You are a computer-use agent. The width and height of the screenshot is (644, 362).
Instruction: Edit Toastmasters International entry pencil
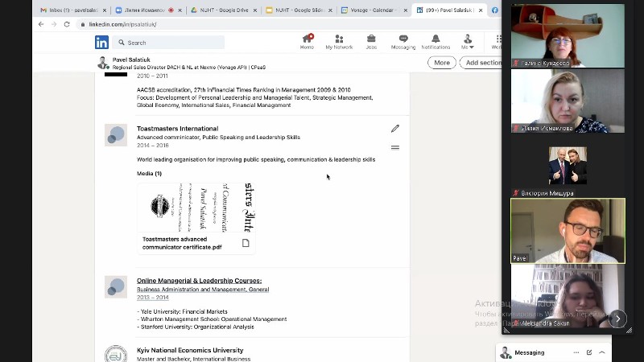click(x=395, y=129)
